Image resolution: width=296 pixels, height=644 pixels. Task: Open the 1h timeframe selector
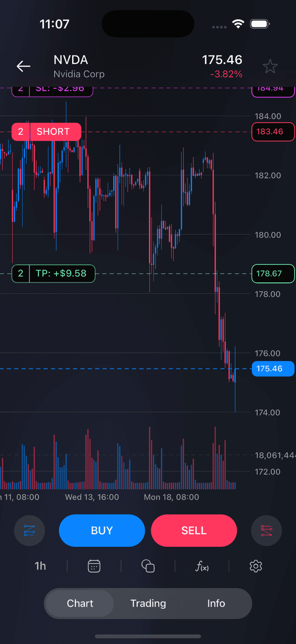(40, 566)
